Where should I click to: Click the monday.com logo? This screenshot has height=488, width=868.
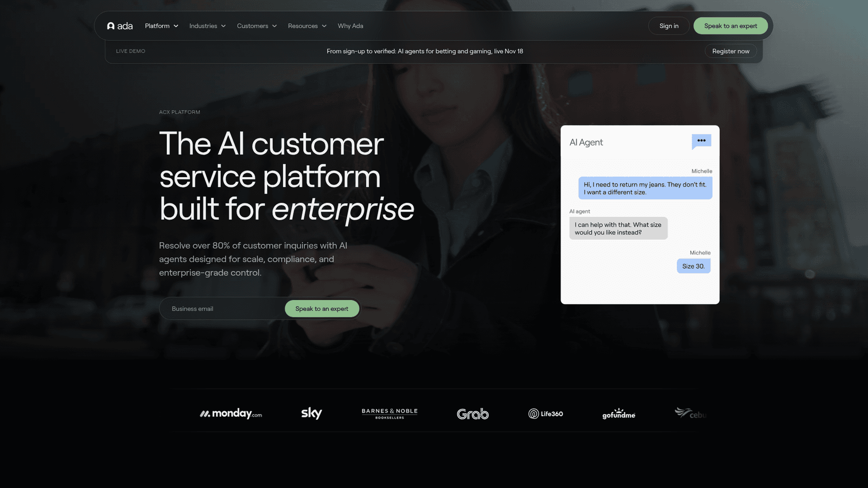(x=231, y=413)
